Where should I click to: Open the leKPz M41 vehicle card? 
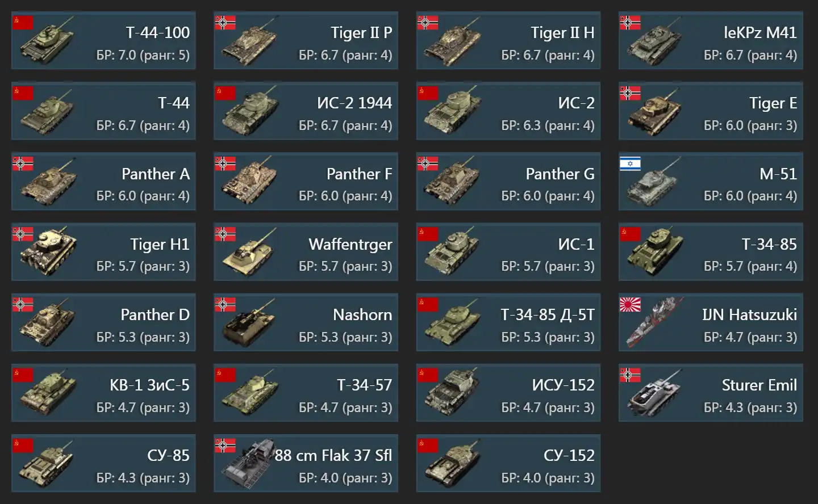tap(711, 40)
